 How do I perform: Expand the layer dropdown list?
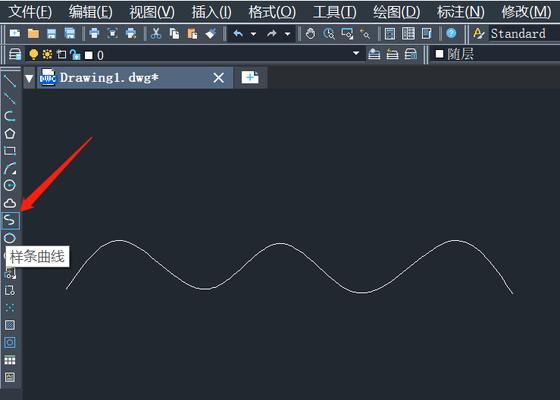(x=356, y=53)
